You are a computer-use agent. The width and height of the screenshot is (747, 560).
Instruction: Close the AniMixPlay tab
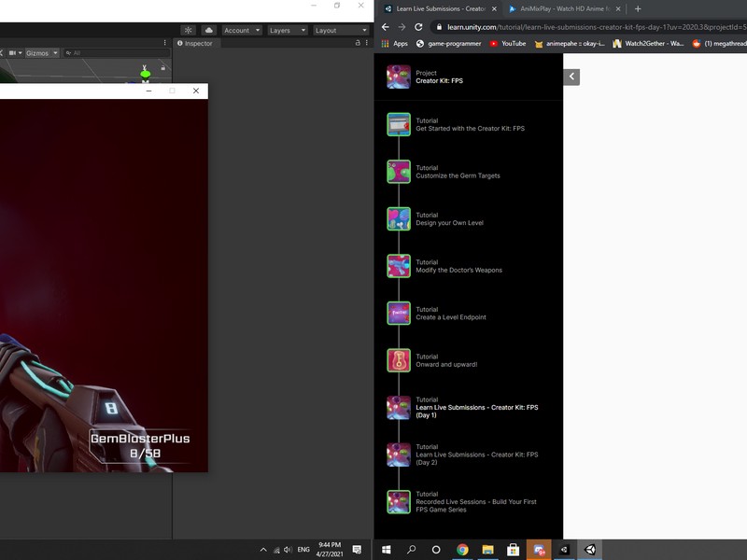click(x=618, y=8)
